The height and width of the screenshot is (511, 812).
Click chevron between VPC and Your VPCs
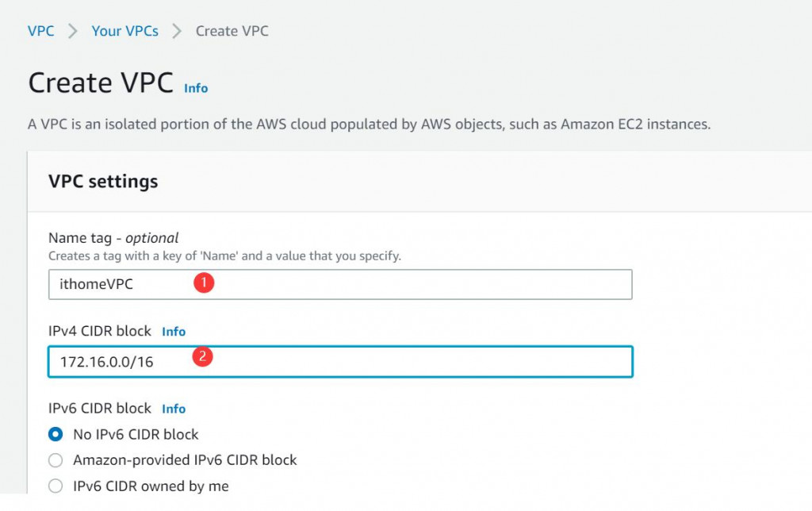coord(73,31)
